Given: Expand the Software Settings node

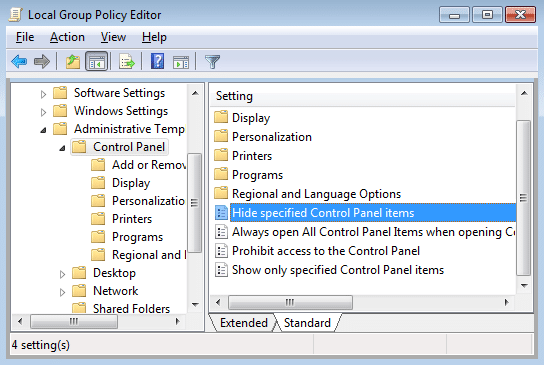Looking at the screenshot, I should (x=43, y=94).
